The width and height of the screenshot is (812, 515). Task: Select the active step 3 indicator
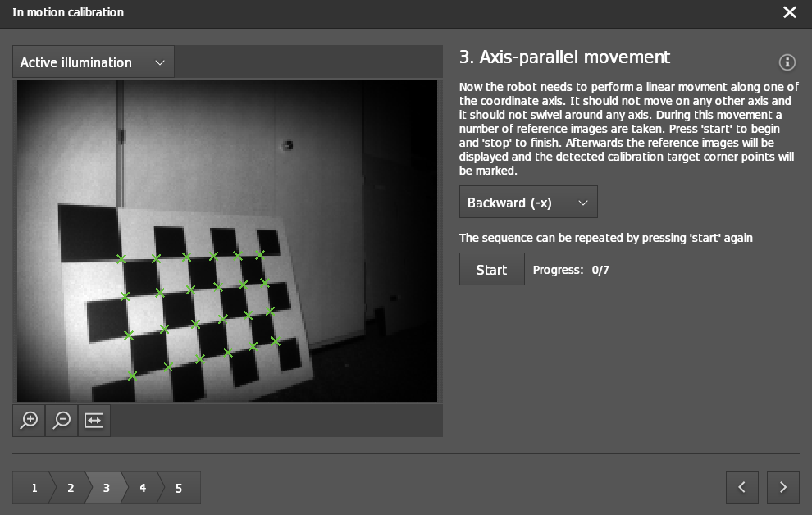(x=106, y=487)
